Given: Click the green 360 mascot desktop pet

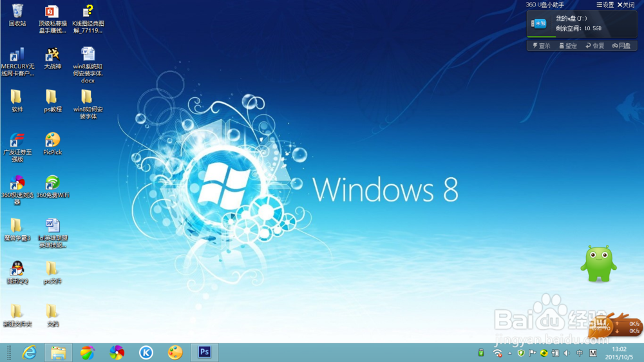Looking at the screenshot, I should point(598,264).
